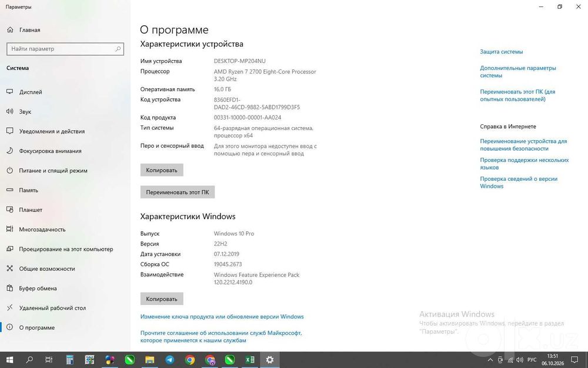Open Excel from the taskbar
Image resolution: width=588 pixels, height=368 pixels.
tap(250, 360)
